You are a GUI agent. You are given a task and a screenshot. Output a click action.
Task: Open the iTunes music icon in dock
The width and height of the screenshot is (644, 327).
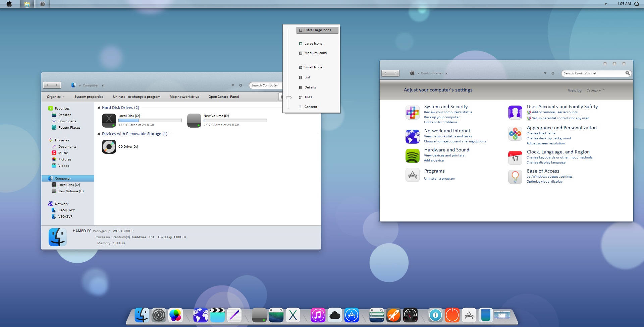click(x=318, y=315)
